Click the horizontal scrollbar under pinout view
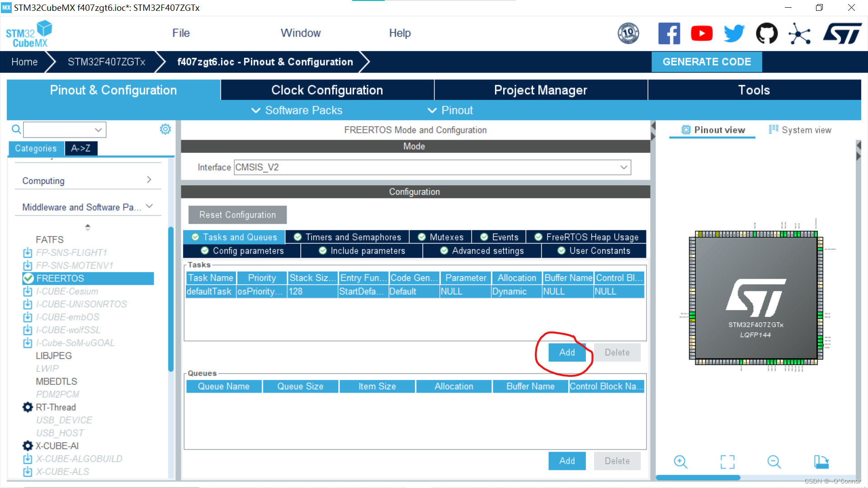This screenshot has height=488, width=868. point(698,478)
